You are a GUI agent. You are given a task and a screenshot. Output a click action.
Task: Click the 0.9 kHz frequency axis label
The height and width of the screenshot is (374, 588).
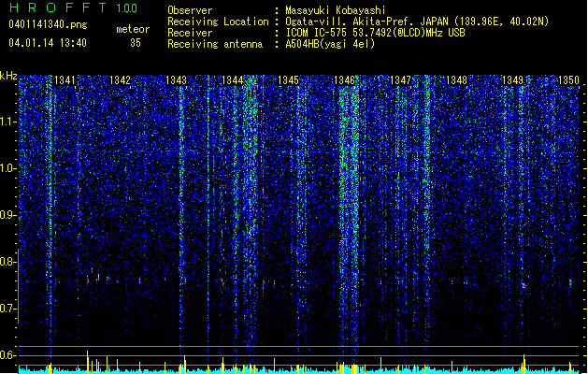(7, 215)
